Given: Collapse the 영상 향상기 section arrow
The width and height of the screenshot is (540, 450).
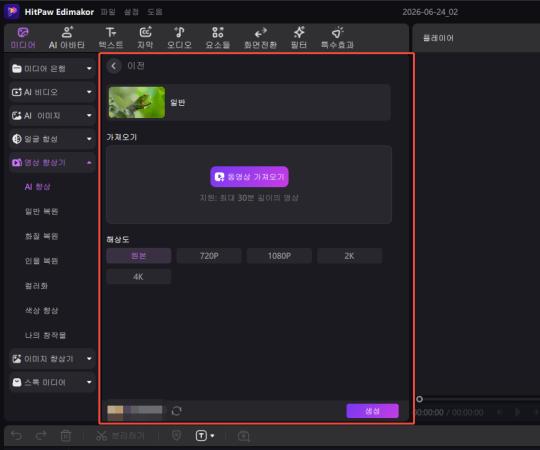Looking at the screenshot, I should [89, 163].
